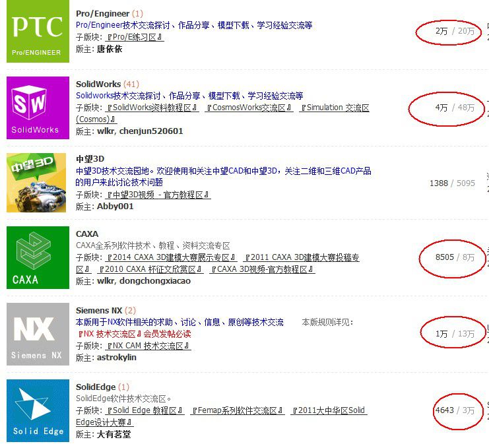Open 『CAXA 3D视频-官方教程区』 sub-forum
Image resolution: width=489 pixels, height=448 pixels.
pyautogui.click(x=262, y=269)
